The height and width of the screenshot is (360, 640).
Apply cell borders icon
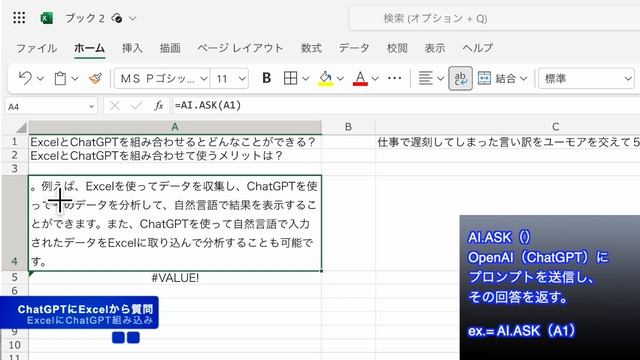pos(290,78)
